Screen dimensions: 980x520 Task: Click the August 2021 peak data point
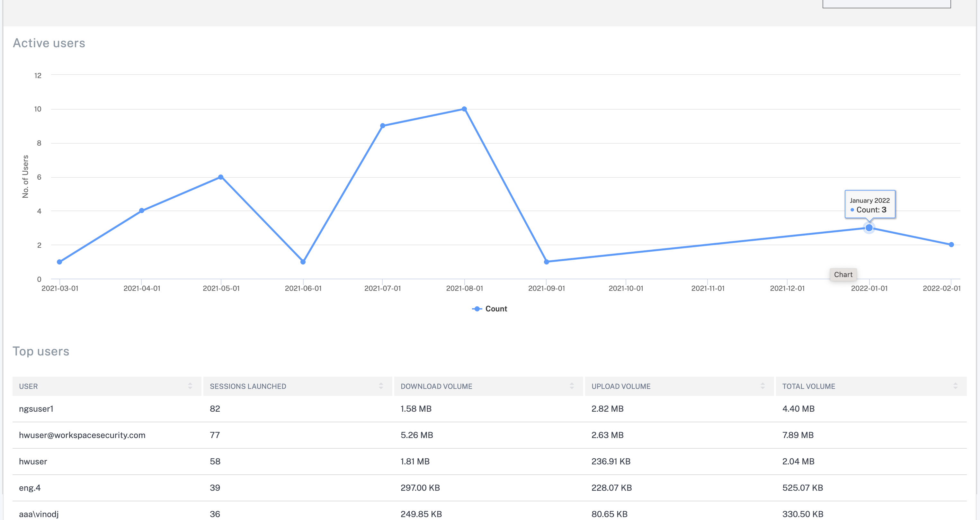click(x=464, y=109)
